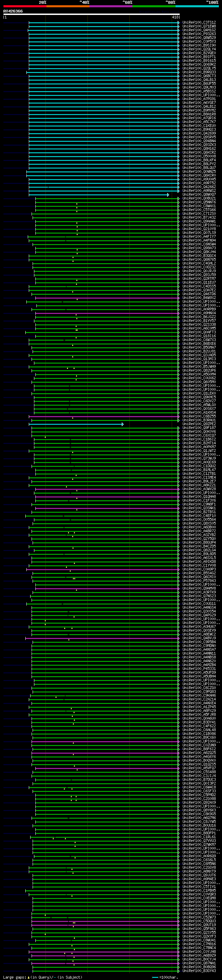Click the red 20% identity legend segment
This screenshot has width=222, height=980.
[25, 6]
